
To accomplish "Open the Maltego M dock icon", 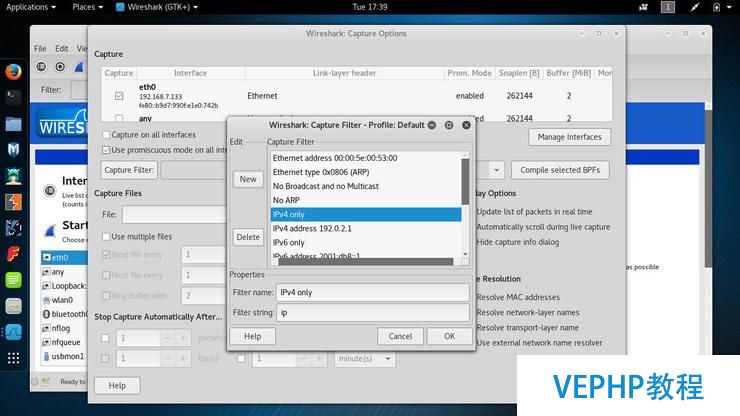I will point(13,150).
